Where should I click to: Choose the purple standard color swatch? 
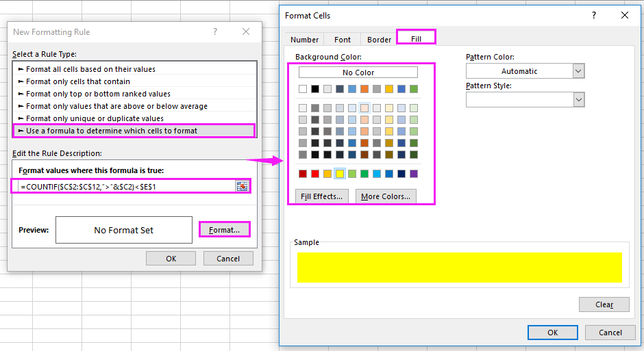point(414,174)
